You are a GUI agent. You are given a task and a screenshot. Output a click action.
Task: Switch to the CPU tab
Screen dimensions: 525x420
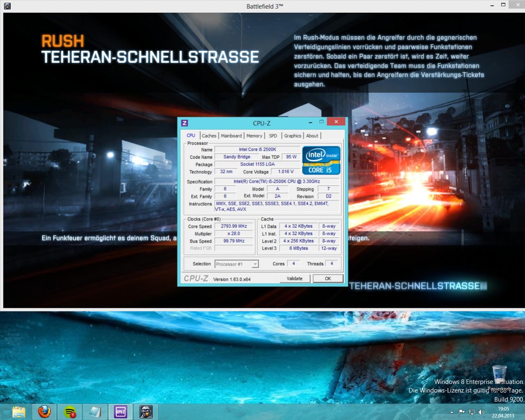[x=191, y=135]
